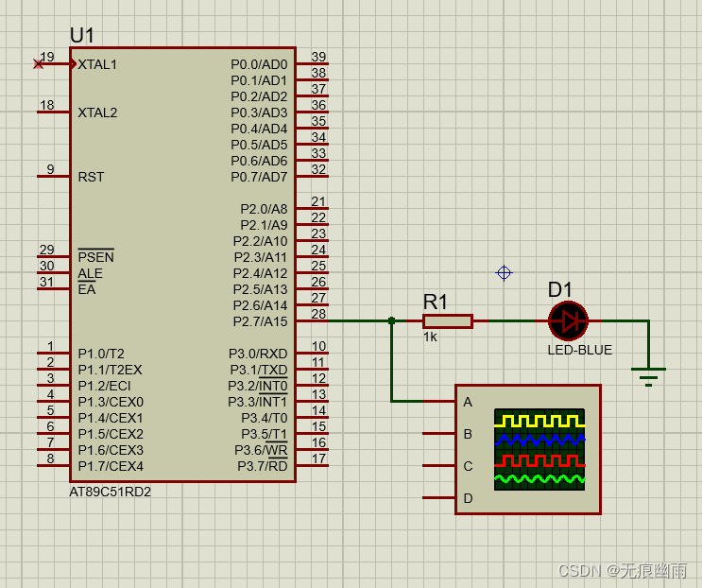
Task: Click the P3.7/RD pin label
Action: [263, 466]
